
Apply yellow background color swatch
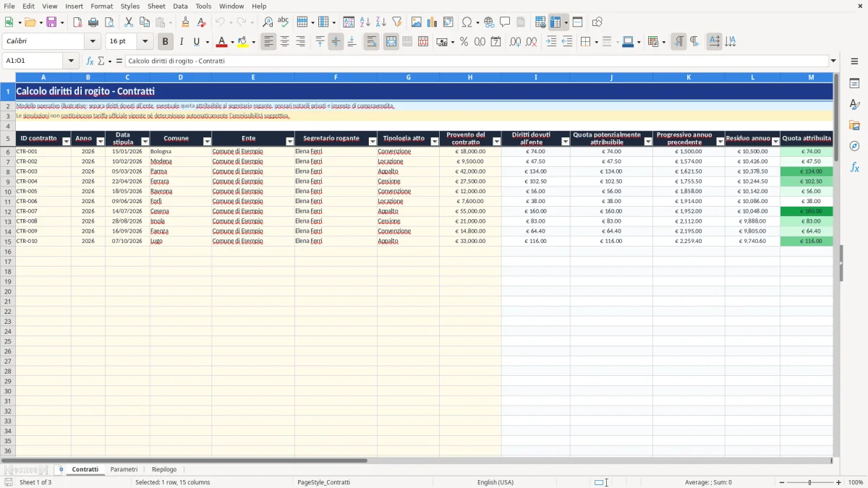pos(243,42)
